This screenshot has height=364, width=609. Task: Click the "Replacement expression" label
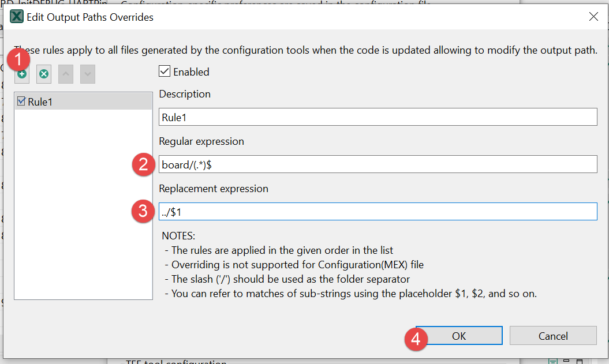(214, 189)
